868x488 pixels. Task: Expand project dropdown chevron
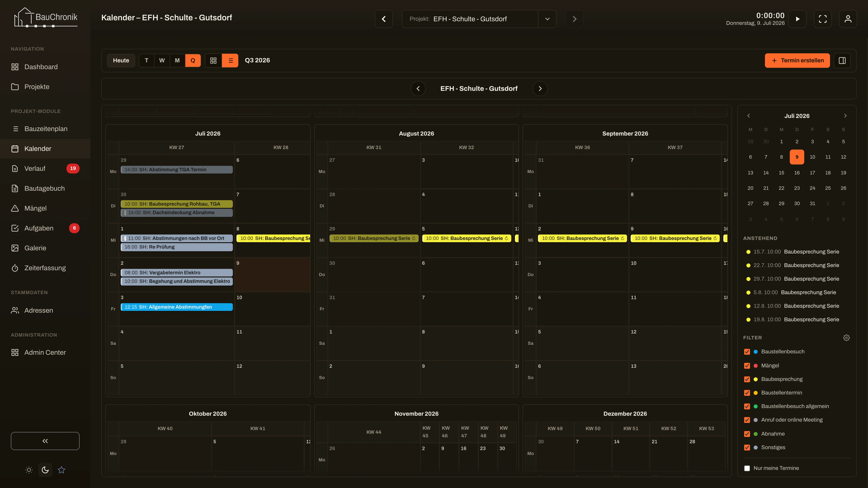pyautogui.click(x=547, y=19)
